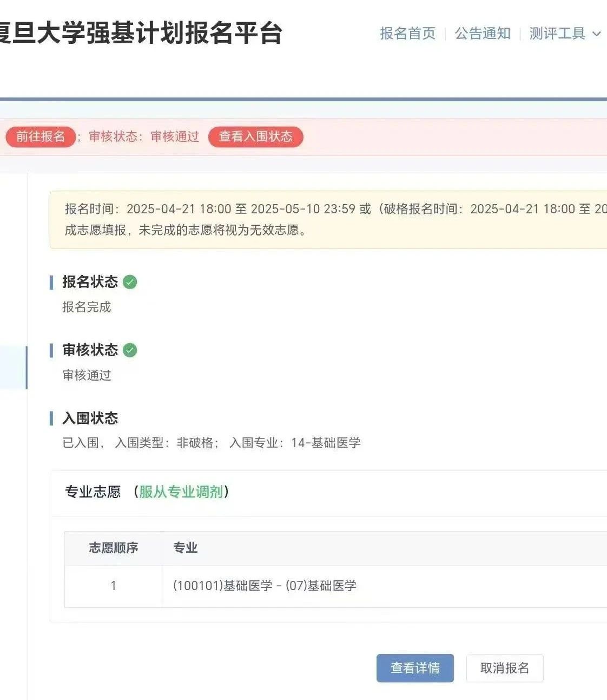Click the 审核通过 text under 审核状态 heading
This screenshot has width=607, height=700.
87,375
